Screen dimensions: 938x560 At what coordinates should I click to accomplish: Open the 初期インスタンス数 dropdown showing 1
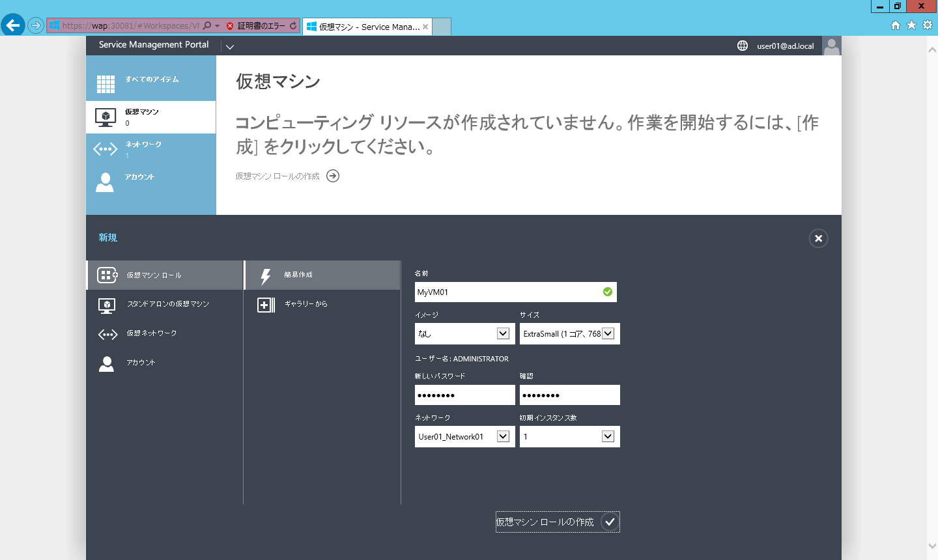pos(570,436)
